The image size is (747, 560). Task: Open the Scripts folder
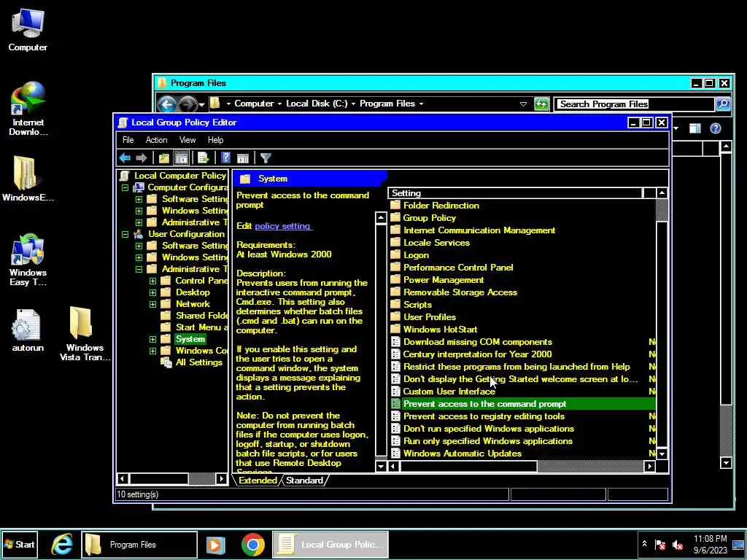(417, 305)
